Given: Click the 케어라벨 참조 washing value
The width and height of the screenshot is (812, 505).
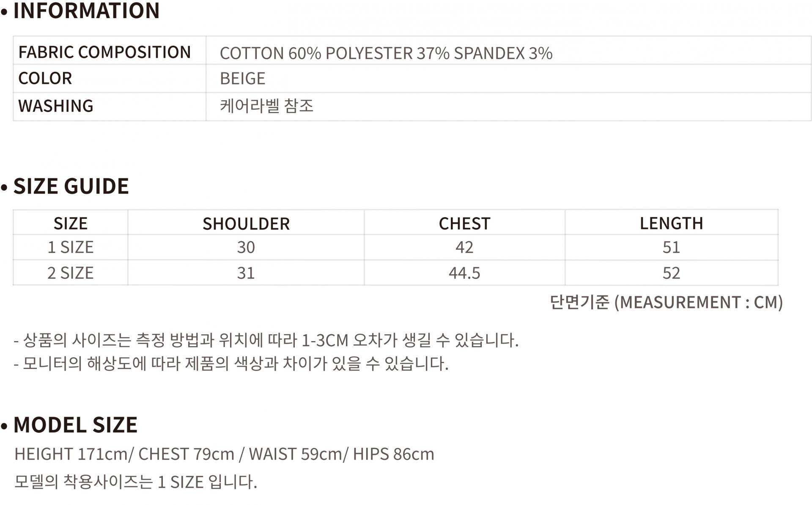Looking at the screenshot, I should click(266, 106).
